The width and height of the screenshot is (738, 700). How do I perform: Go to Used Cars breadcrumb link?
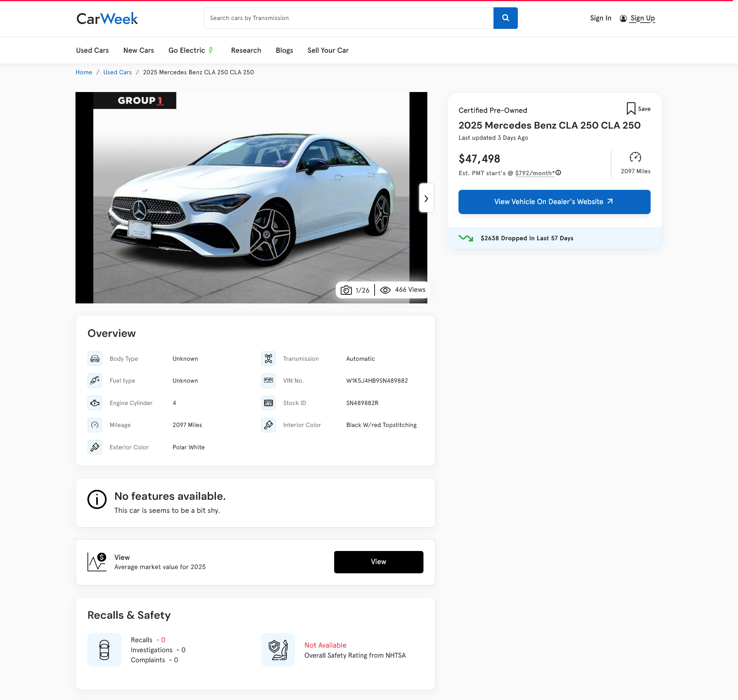pos(117,72)
